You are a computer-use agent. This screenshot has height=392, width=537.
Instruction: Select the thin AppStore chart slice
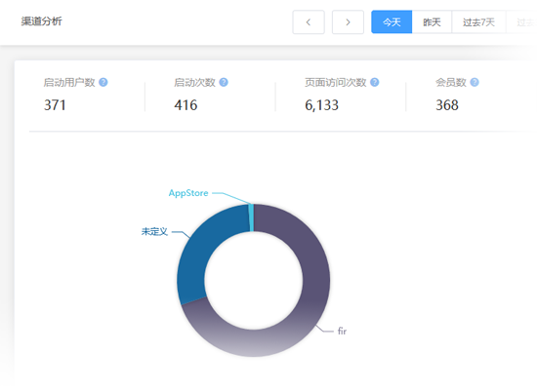[x=251, y=217]
